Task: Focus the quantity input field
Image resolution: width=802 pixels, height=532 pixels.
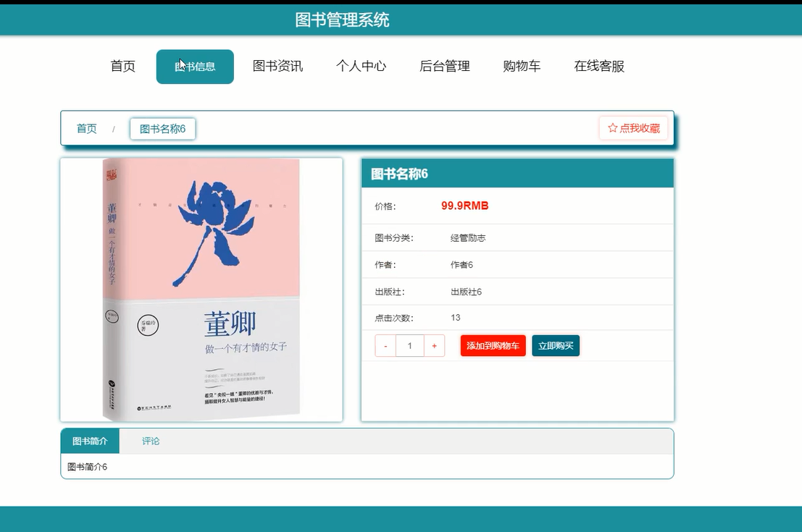Action: coord(410,346)
